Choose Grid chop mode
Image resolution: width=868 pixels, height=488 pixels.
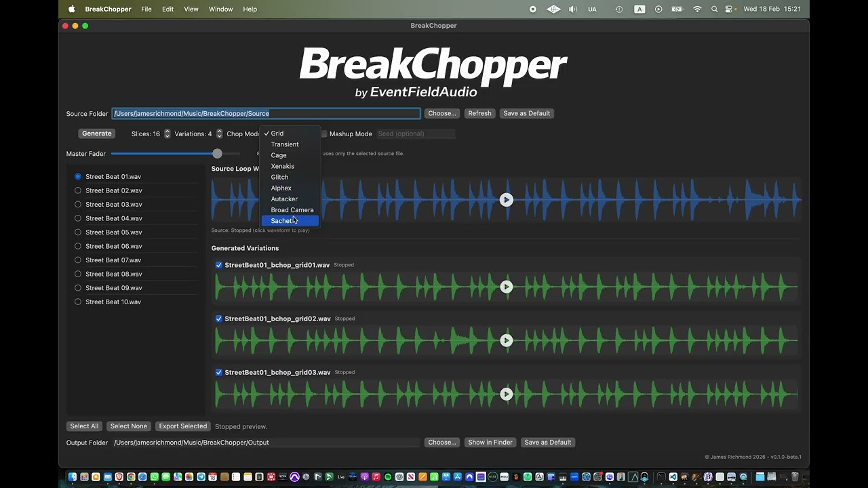point(290,134)
